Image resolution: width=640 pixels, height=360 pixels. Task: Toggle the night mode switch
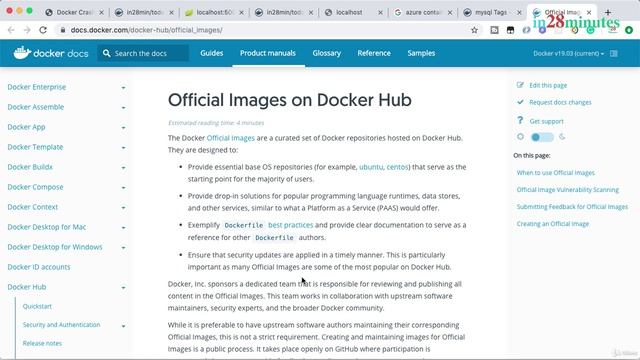(x=542, y=137)
